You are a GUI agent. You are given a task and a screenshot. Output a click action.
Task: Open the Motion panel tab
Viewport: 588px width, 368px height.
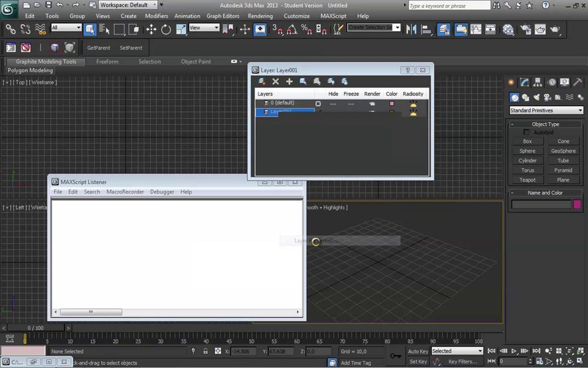(x=551, y=82)
